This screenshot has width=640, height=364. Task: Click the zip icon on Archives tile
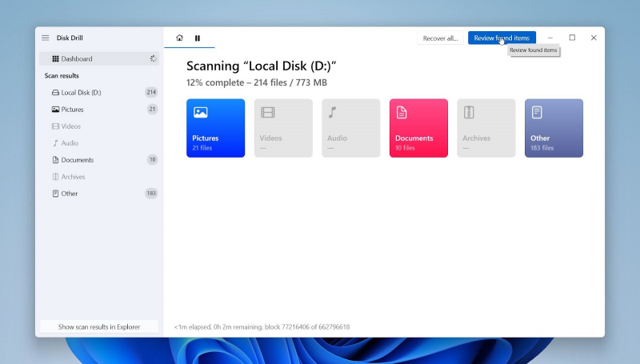tap(469, 112)
